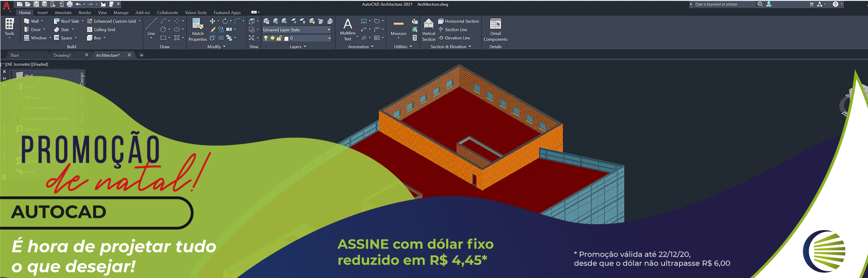
Task: Open the Insert ribbon tab
Action: [x=42, y=13]
